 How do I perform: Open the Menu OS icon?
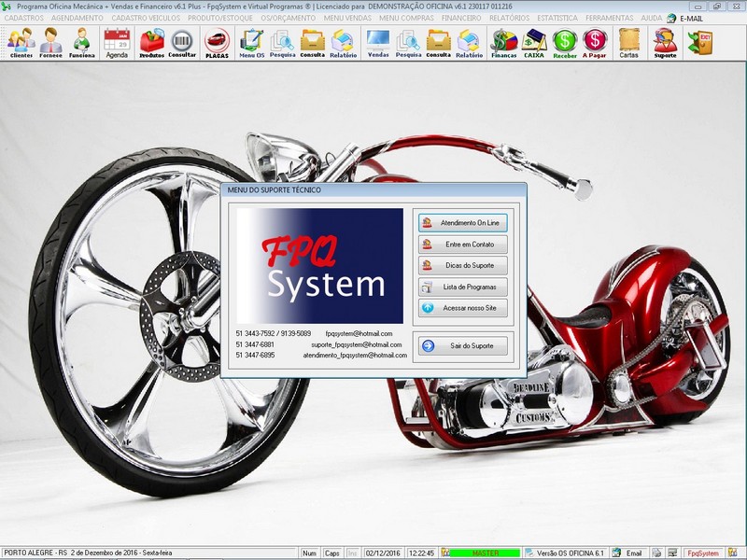pyautogui.click(x=251, y=43)
